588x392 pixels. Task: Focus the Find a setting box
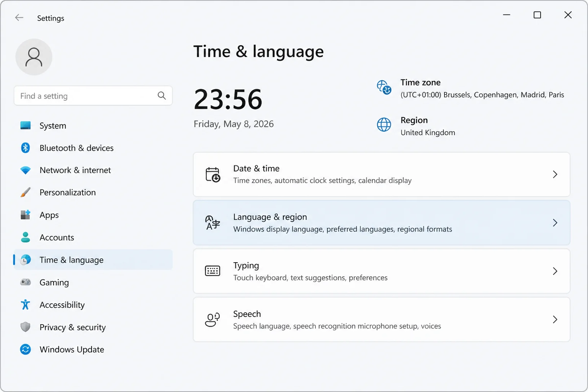[x=93, y=96]
